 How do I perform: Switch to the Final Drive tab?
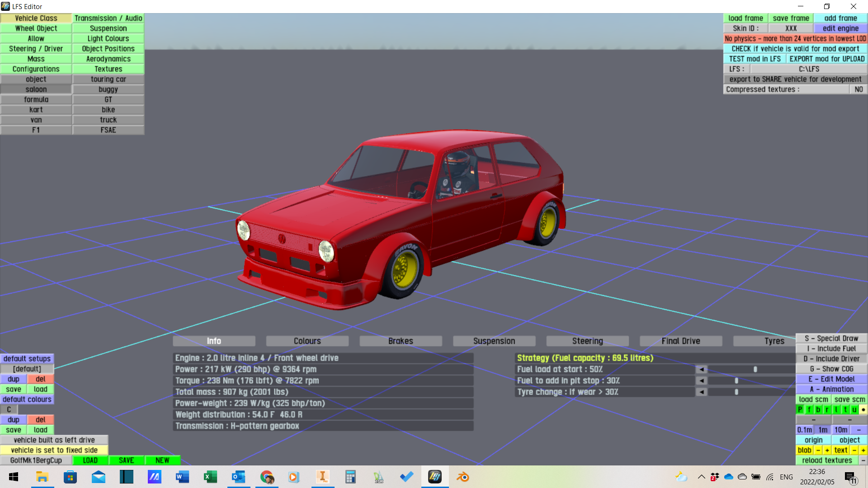pos(680,341)
